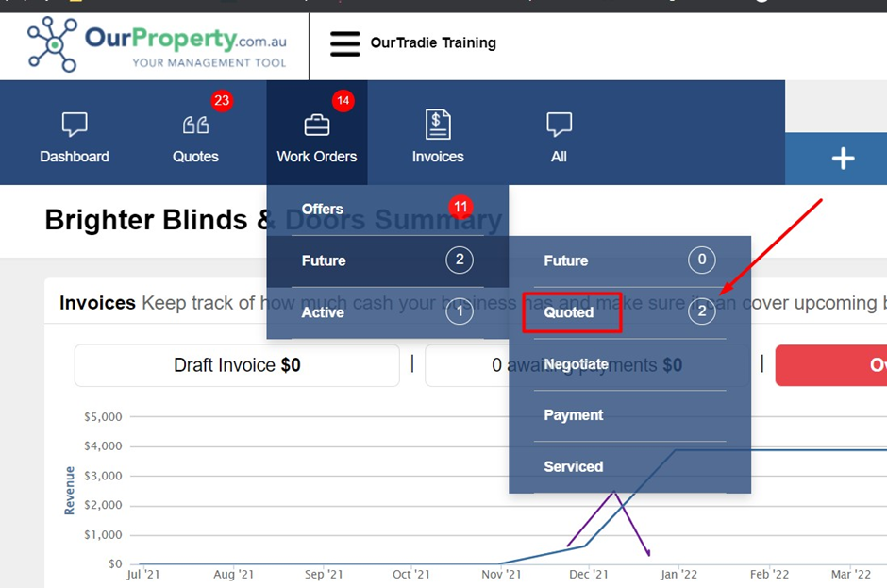Go to the Invoices tab label

click(x=438, y=157)
